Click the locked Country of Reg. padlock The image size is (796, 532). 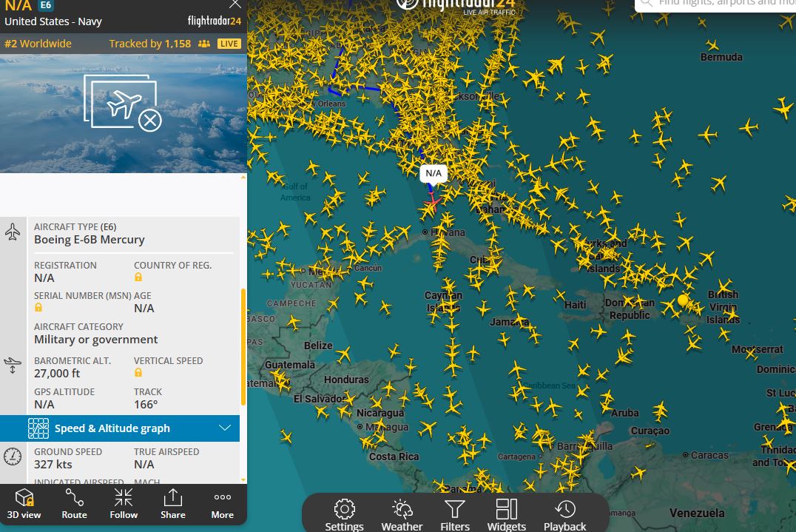coord(138,277)
